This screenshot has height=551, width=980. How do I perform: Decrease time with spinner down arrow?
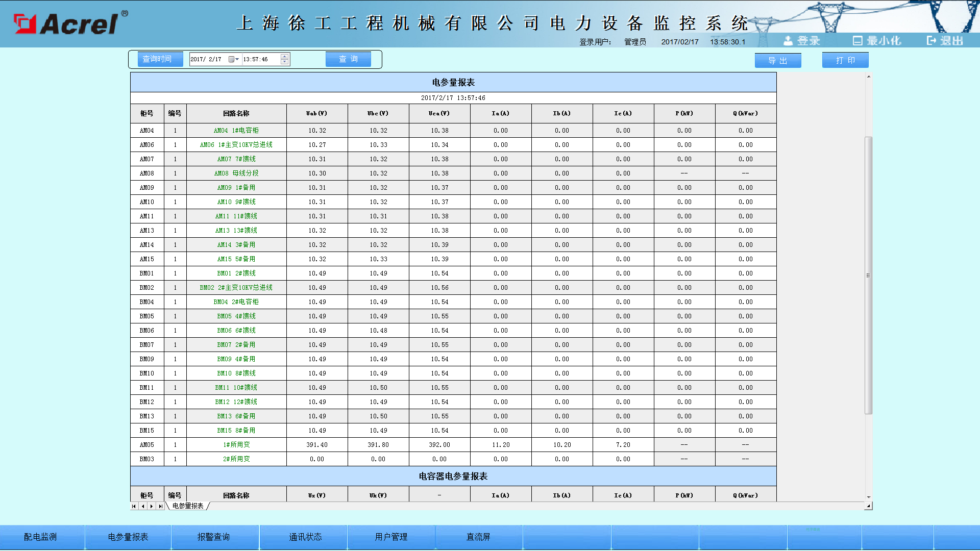coord(285,62)
